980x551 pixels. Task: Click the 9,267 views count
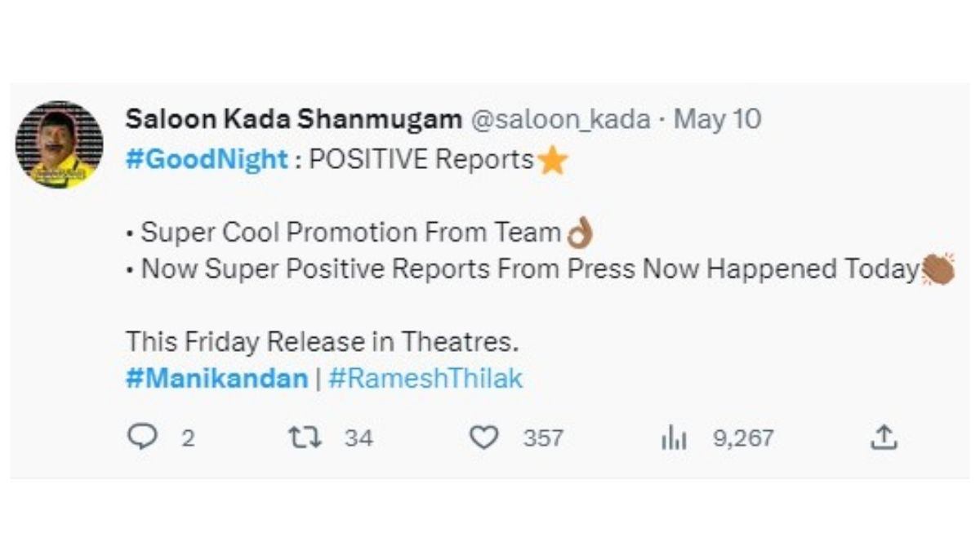click(x=742, y=438)
